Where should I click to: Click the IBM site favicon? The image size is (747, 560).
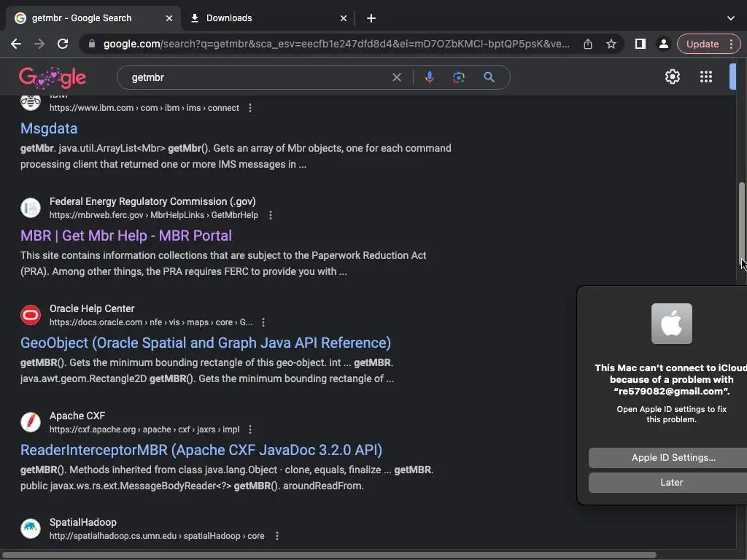tap(31, 101)
